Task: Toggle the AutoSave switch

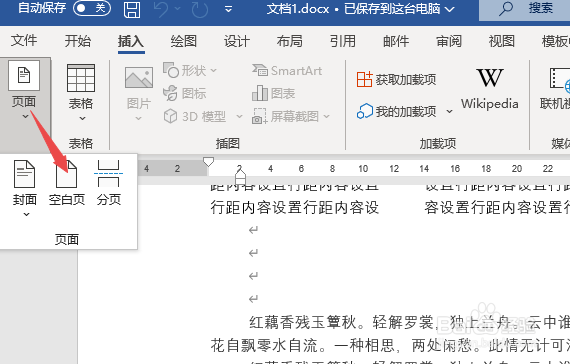Action: [x=92, y=8]
